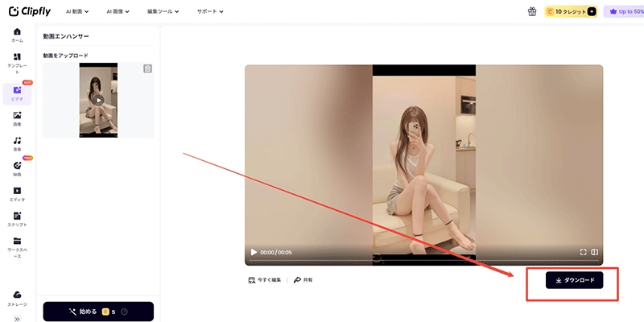This screenshot has height=322, width=644.
Task: Play the enhanced video preview
Action: [254, 252]
